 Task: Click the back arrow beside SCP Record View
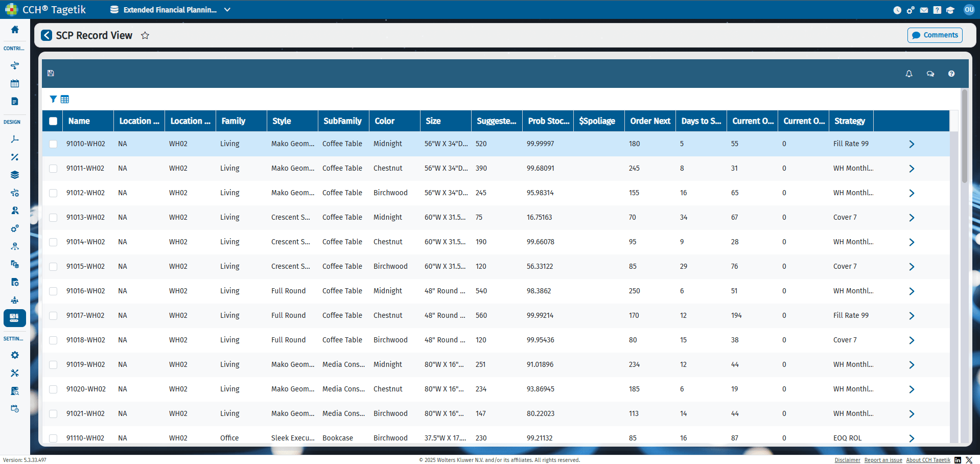(x=46, y=35)
